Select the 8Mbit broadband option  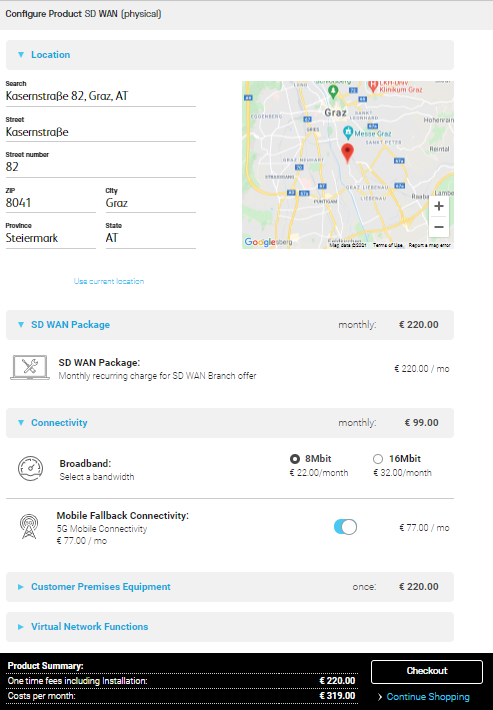coord(295,459)
